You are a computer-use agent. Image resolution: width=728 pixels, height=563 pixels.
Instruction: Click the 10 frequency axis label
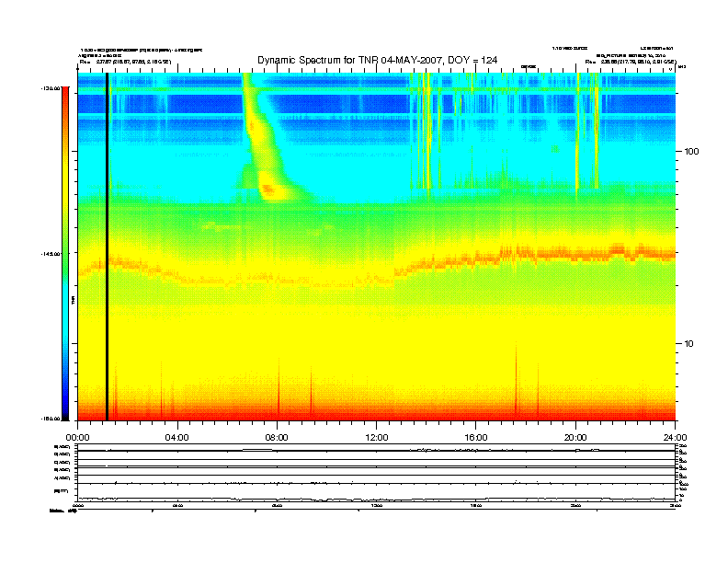click(688, 344)
